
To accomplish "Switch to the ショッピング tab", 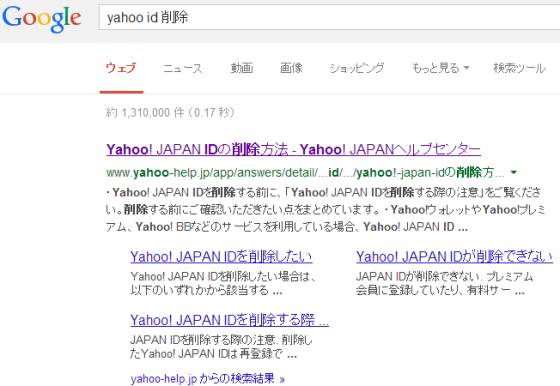I will (x=357, y=68).
